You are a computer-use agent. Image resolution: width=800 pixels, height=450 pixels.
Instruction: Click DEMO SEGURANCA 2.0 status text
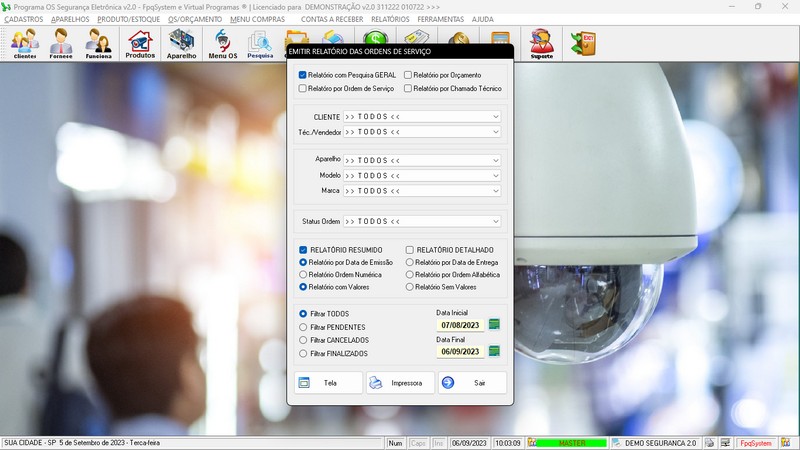pos(661,443)
